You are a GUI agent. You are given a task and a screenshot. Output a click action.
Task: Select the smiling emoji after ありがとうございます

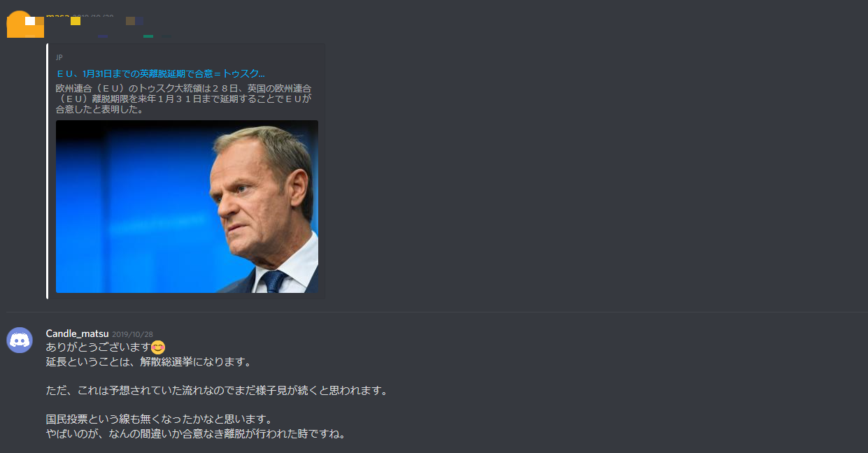158,347
